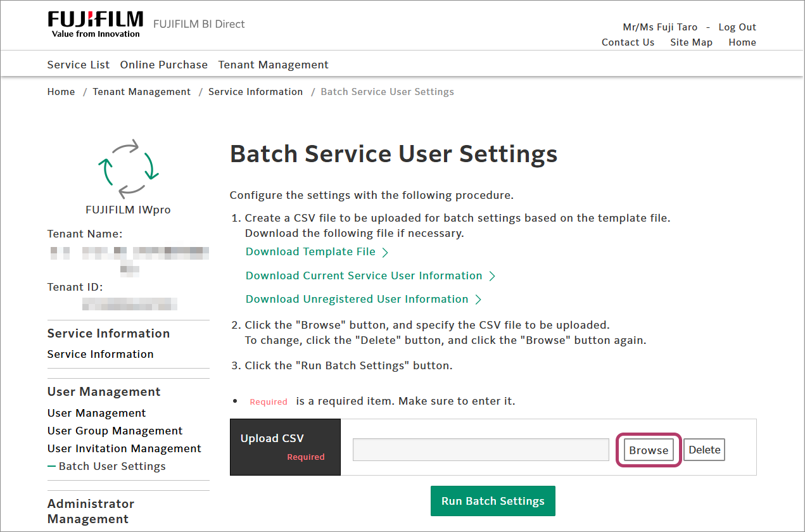Open the Online Purchase menu
Viewport: 805px width, 532px height.
[x=164, y=65]
